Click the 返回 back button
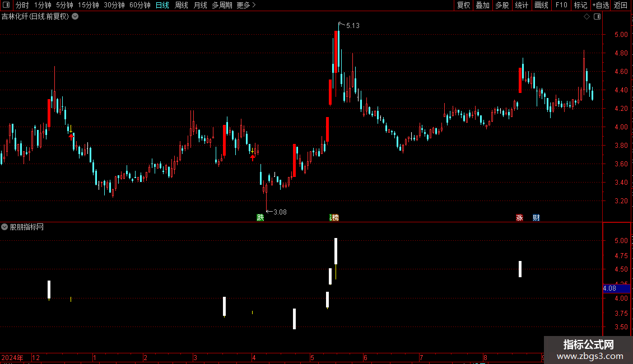 [621, 5]
